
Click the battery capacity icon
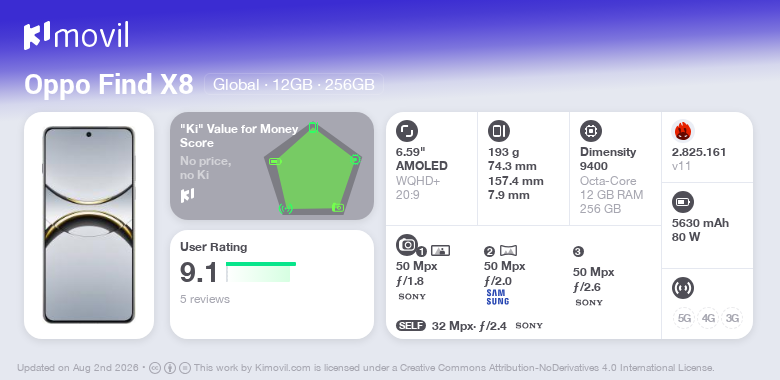tap(682, 202)
